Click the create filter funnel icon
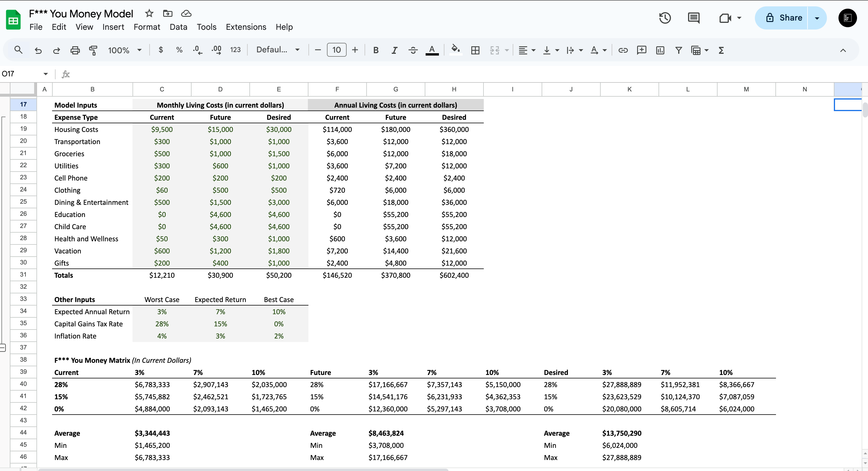868x471 pixels. (678, 50)
